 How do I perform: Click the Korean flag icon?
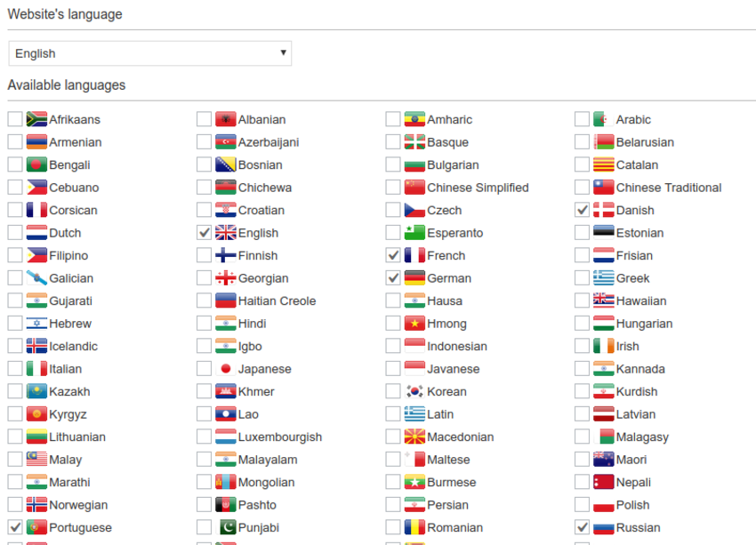coord(414,391)
